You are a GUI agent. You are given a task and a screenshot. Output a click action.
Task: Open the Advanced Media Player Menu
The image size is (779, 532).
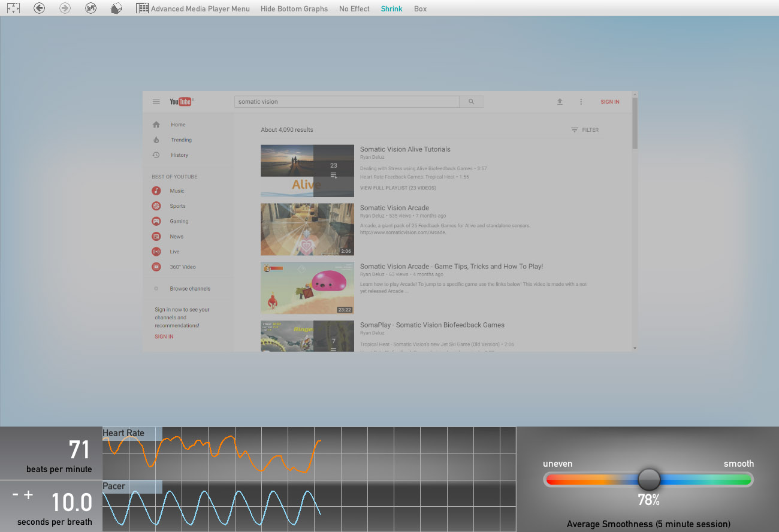click(x=193, y=9)
